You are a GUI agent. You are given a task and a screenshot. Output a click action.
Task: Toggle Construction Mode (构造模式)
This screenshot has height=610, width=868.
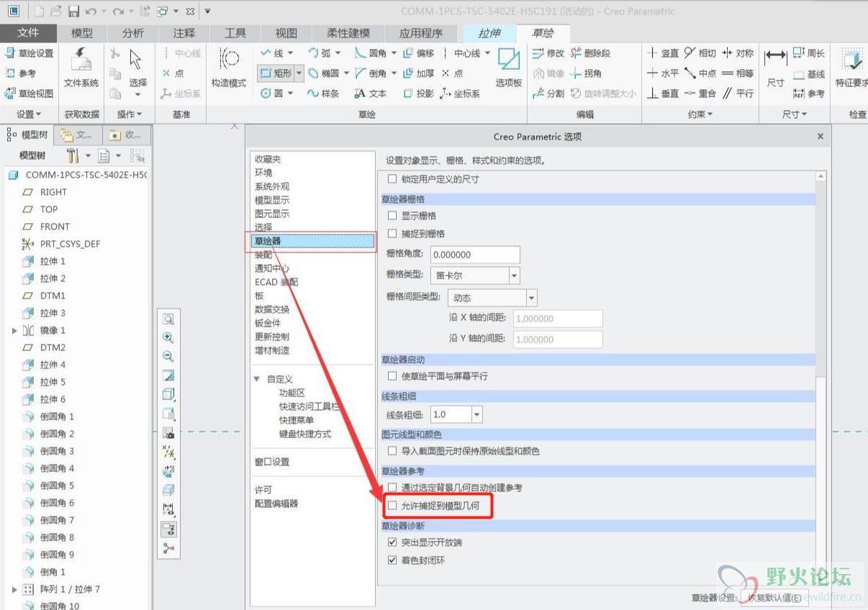coord(229,67)
